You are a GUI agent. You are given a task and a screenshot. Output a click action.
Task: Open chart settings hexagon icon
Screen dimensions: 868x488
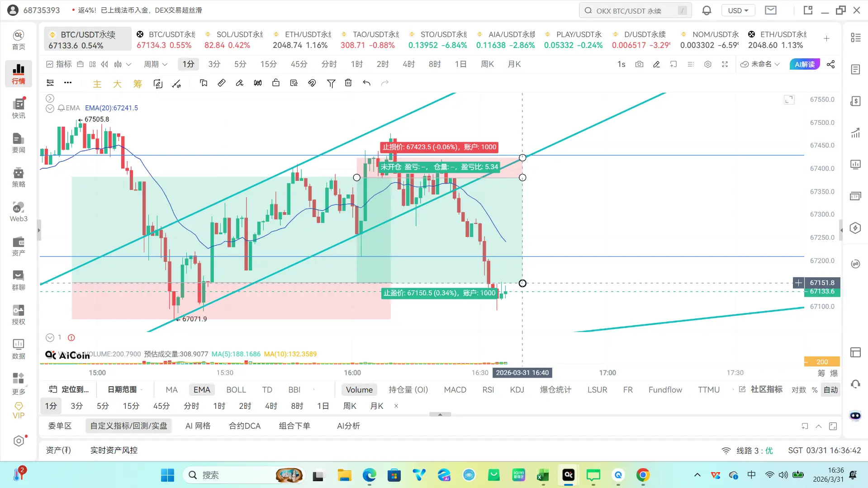point(708,64)
